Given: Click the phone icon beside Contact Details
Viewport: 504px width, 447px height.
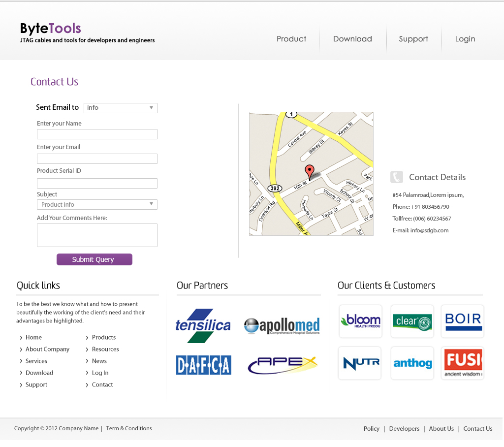Looking at the screenshot, I should 396,177.
